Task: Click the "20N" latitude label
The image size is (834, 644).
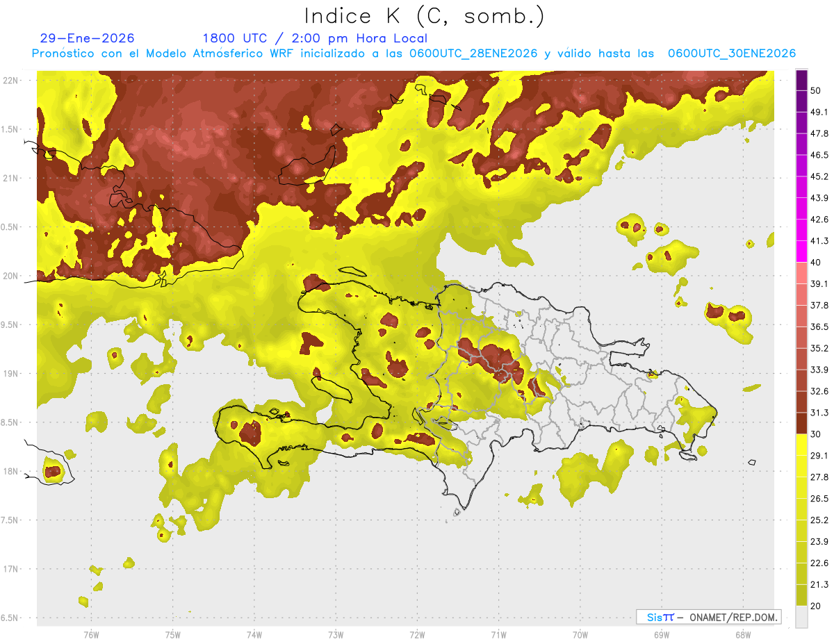Action: point(10,276)
